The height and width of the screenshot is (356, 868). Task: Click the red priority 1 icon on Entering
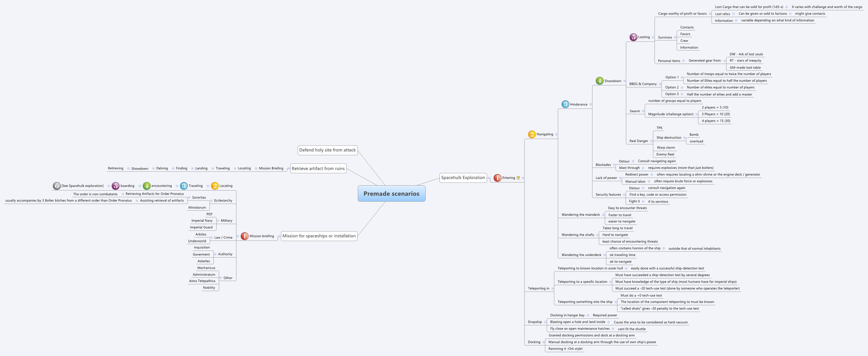point(498,178)
